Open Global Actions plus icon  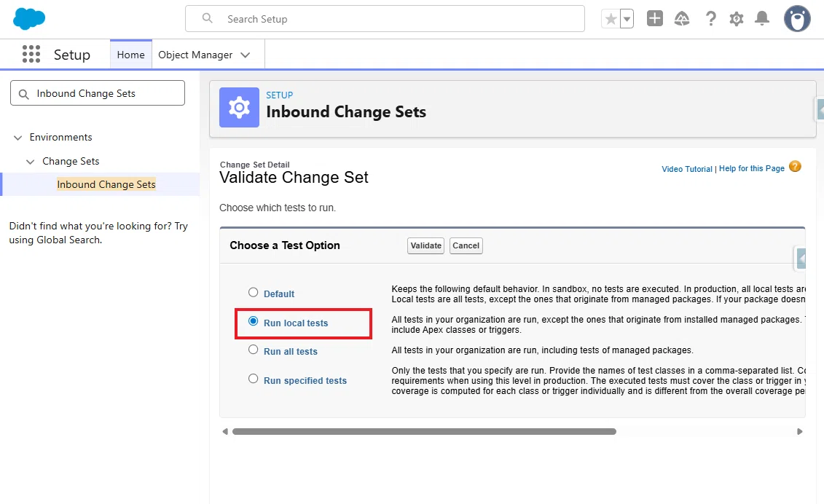coord(654,18)
